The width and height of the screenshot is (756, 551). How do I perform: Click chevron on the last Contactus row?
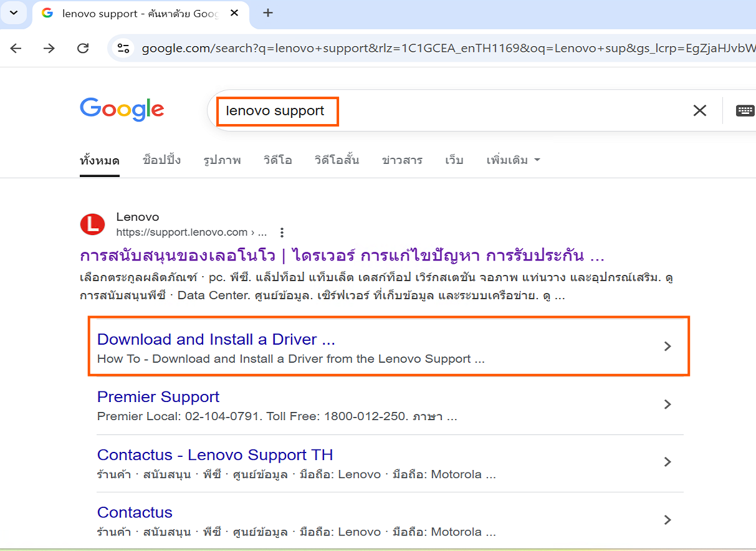pyautogui.click(x=667, y=519)
